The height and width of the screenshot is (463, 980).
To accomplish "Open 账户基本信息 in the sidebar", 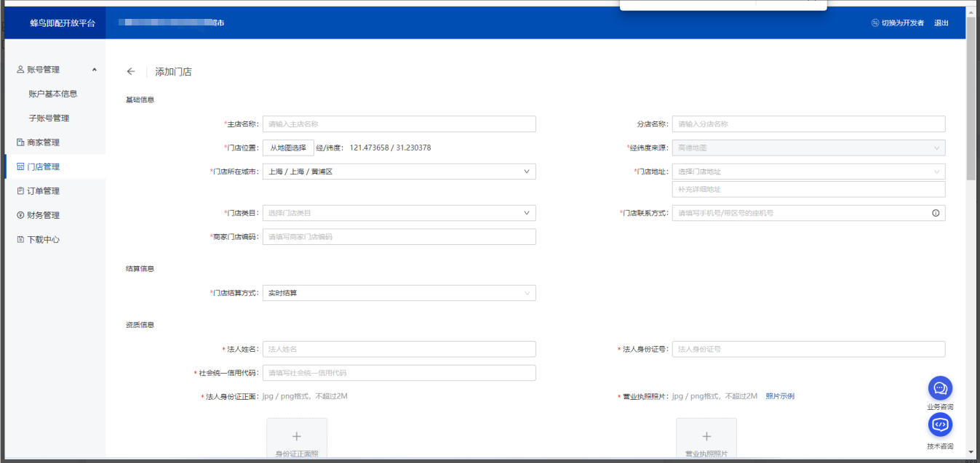I will (53, 94).
